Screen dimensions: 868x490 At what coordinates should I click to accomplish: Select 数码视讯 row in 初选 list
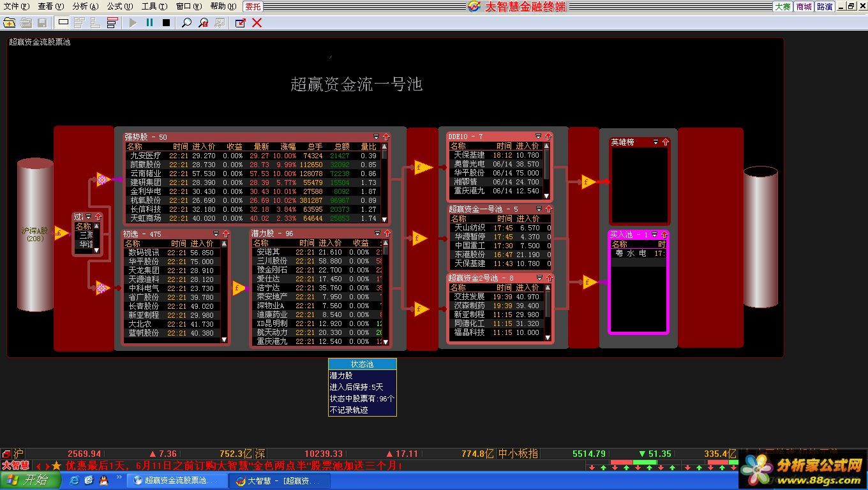click(x=172, y=253)
